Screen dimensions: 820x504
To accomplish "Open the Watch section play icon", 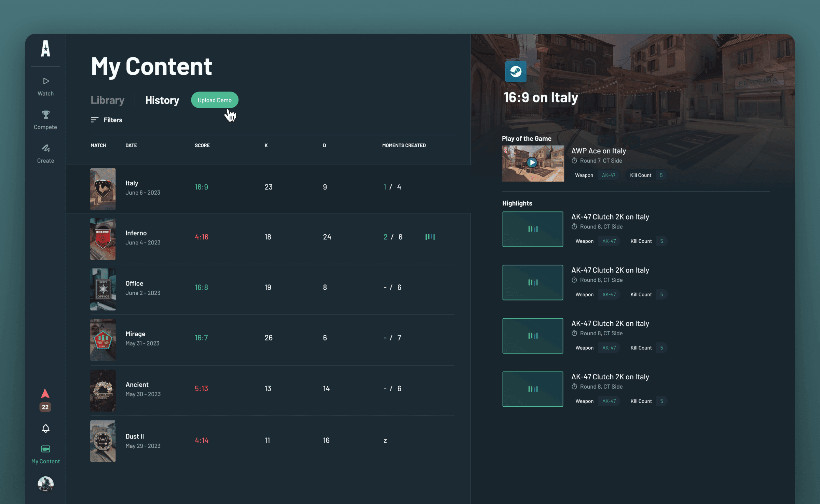I will [x=46, y=81].
